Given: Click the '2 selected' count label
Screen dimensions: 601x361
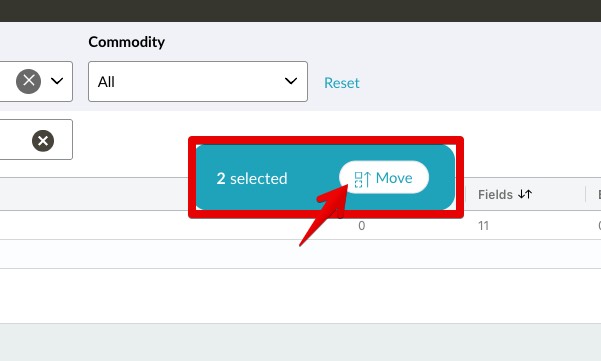Looking at the screenshot, I should click(252, 179).
